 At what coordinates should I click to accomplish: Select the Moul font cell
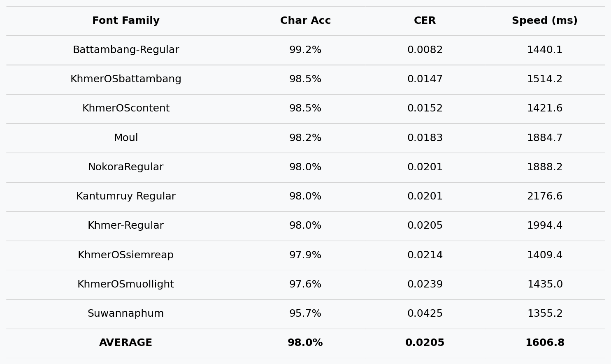126,138
